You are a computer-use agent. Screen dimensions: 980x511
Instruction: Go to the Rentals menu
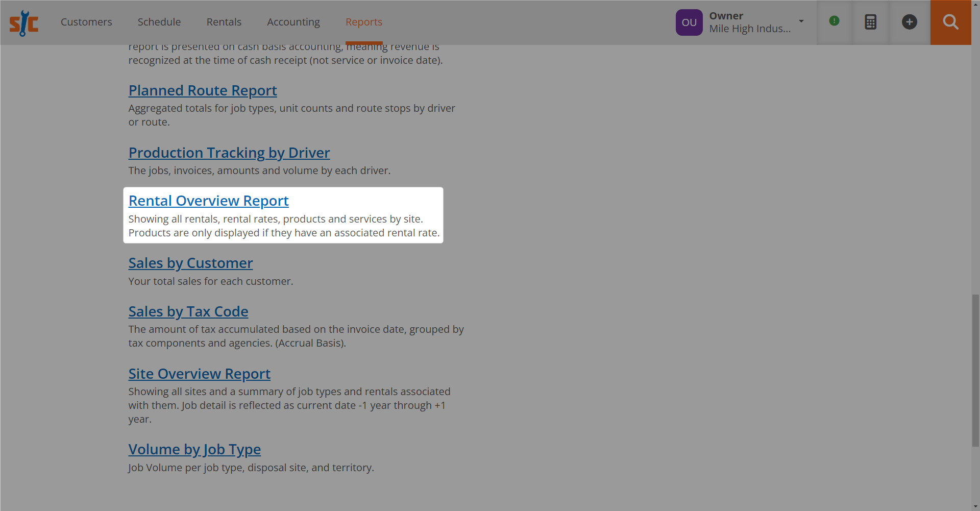224,22
